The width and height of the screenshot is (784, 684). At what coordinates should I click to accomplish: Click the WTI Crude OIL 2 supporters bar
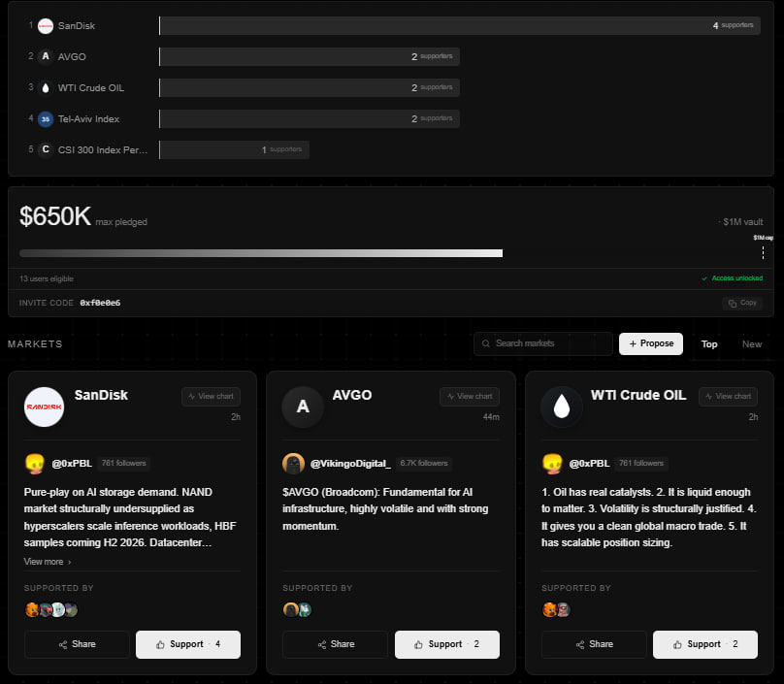tap(310, 87)
